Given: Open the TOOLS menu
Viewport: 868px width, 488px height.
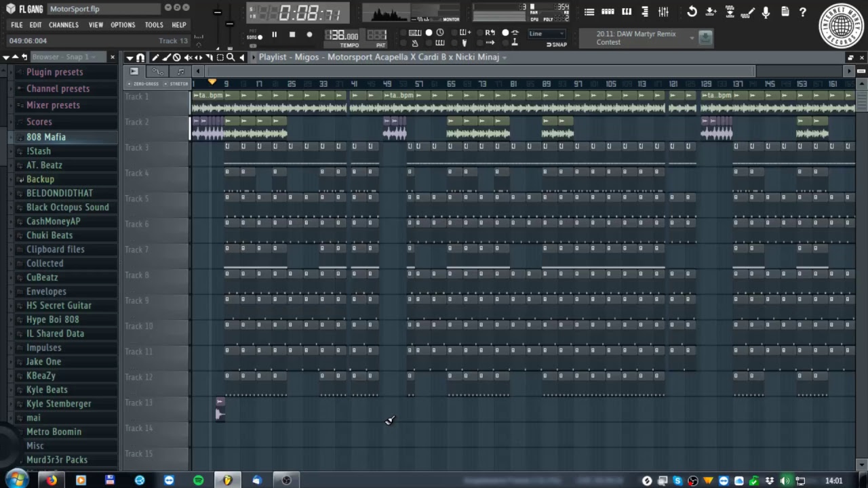Looking at the screenshot, I should (x=154, y=25).
